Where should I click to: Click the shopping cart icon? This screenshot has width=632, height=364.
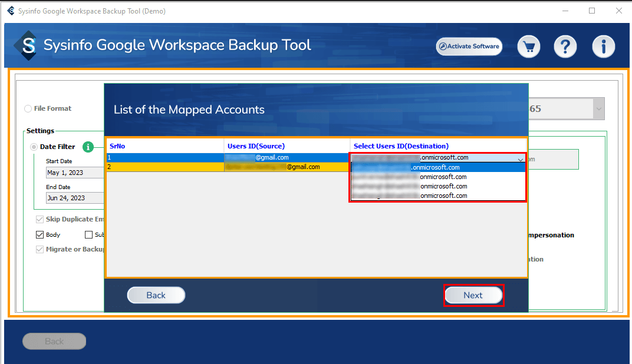529,47
